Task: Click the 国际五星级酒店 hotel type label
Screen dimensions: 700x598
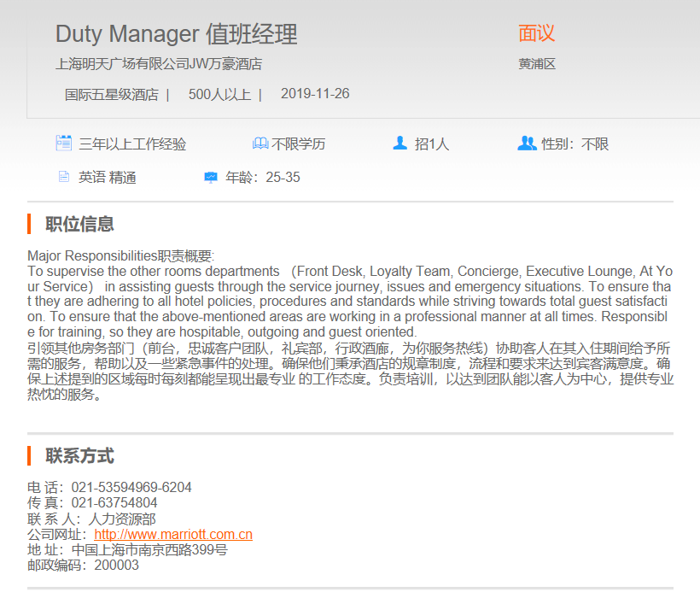Action: (112, 94)
